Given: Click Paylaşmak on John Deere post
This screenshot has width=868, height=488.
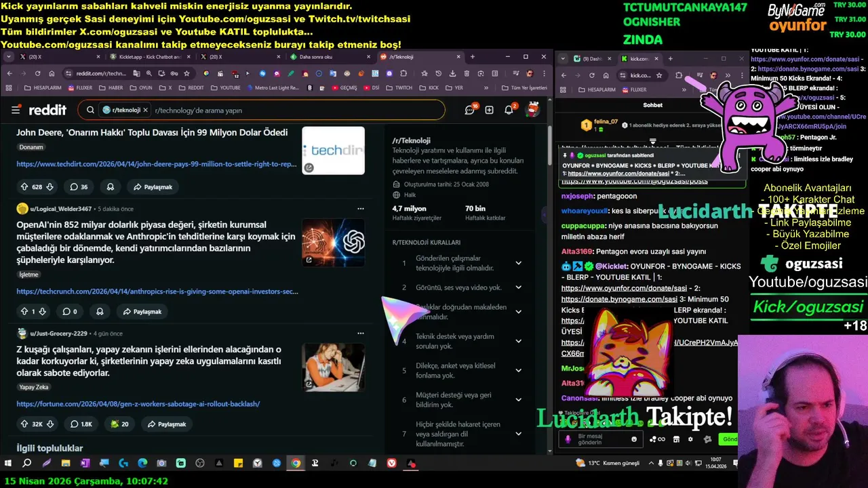Looking at the screenshot, I should 153,186.
